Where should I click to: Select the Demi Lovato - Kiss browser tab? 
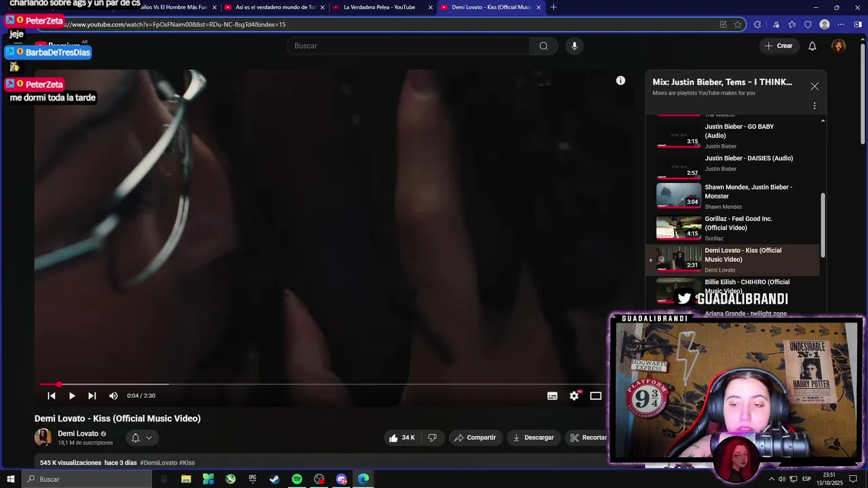tap(491, 7)
